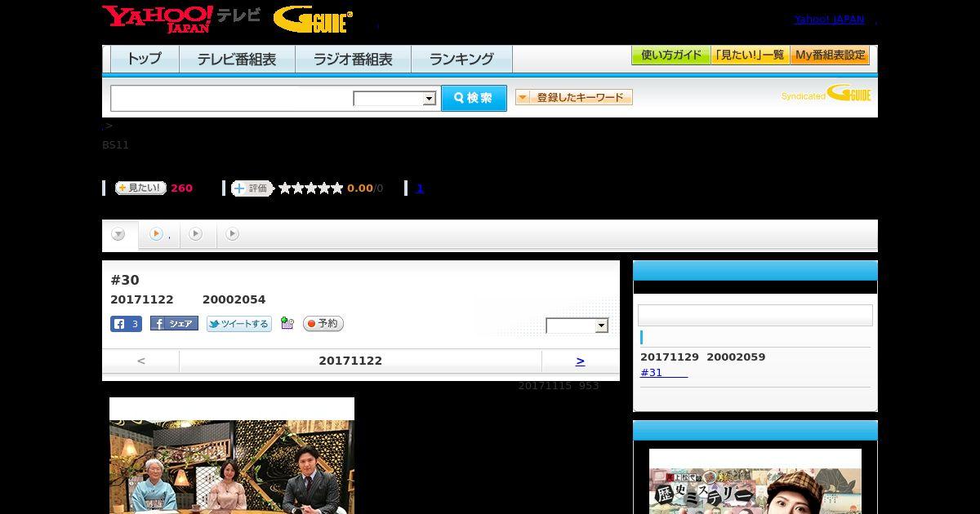The height and width of the screenshot is (514, 980).
Task: Click the sidebar empty input field
Action: (x=755, y=316)
